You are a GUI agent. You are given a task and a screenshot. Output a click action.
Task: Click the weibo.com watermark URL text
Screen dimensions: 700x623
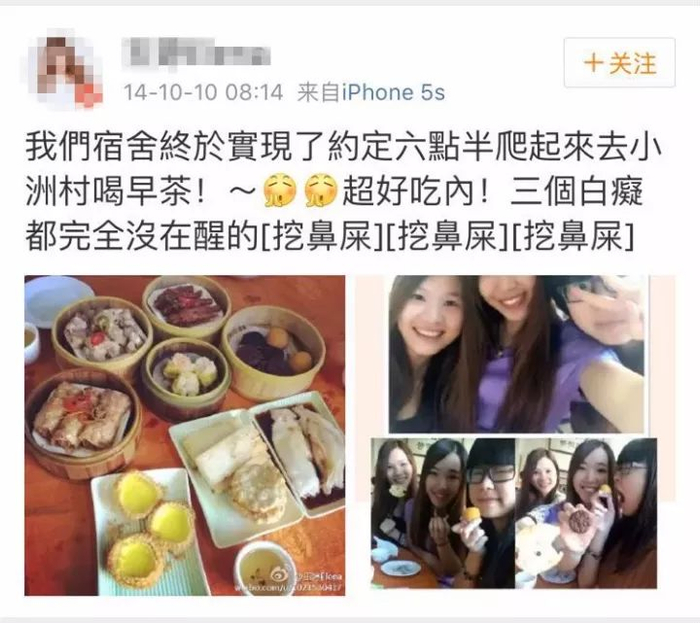[x=290, y=589]
